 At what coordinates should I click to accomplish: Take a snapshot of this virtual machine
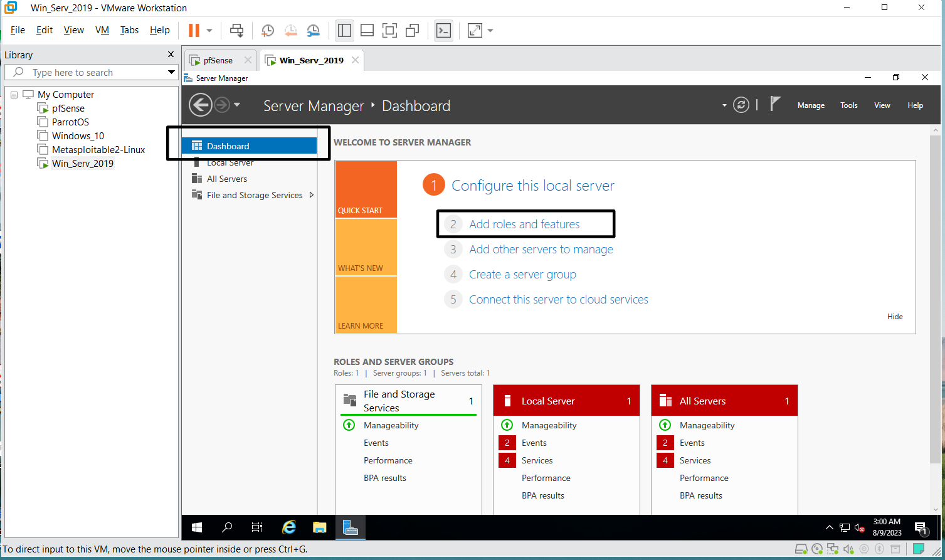(268, 30)
